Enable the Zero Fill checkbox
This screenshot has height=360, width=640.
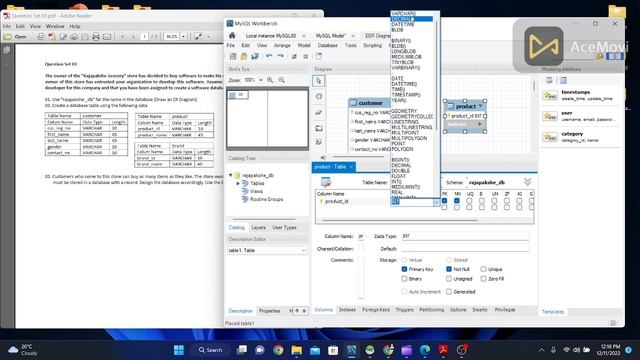[x=483, y=279]
